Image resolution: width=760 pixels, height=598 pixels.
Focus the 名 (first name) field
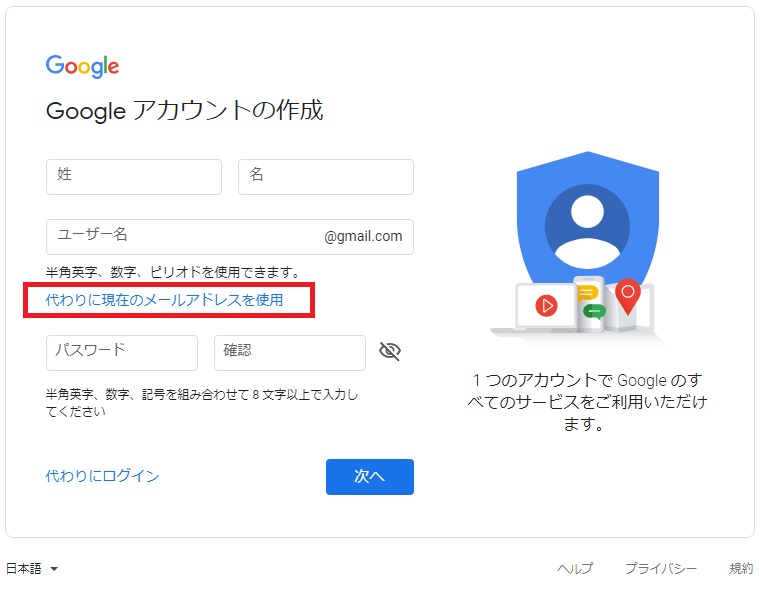pos(326,177)
